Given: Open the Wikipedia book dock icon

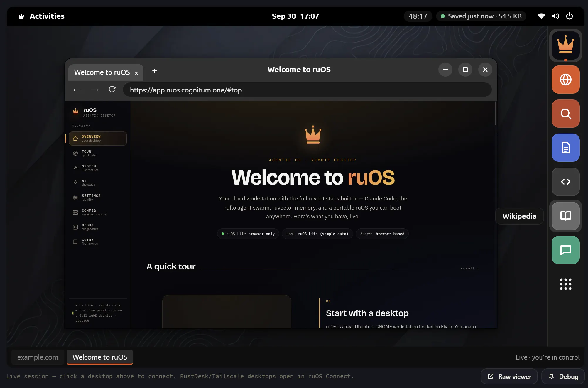Looking at the screenshot, I should [565, 216].
